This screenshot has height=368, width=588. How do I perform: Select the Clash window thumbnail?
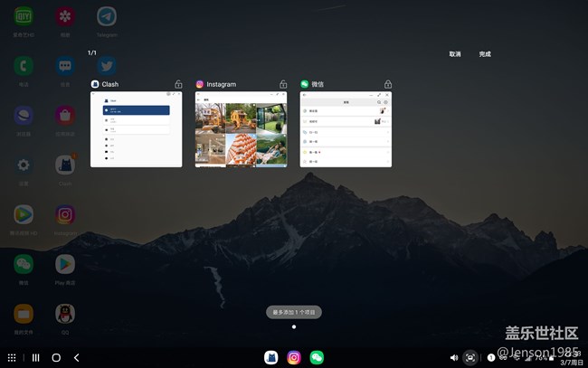tap(137, 128)
